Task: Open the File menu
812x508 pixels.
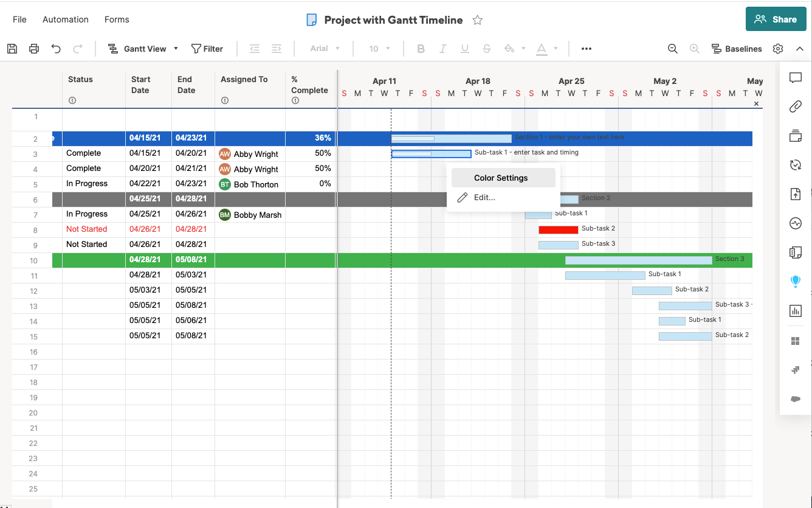Action: pos(19,19)
